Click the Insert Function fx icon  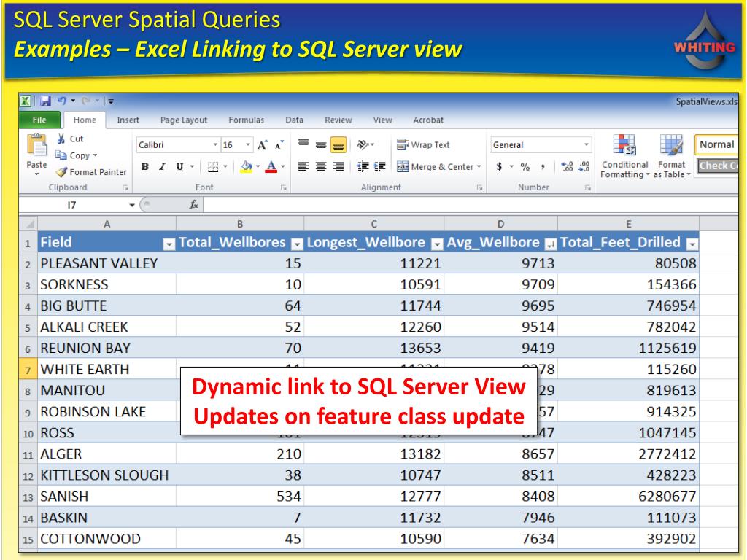point(193,205)
